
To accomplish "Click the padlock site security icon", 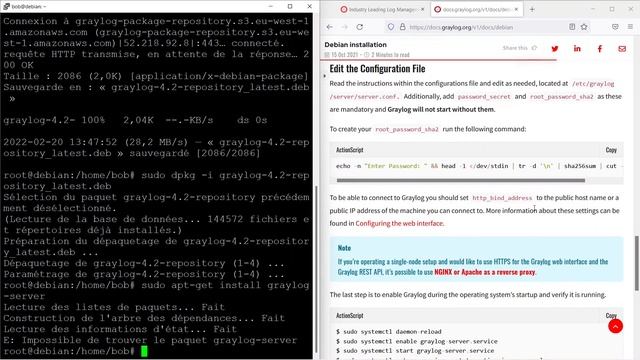I will click(402, 27).
